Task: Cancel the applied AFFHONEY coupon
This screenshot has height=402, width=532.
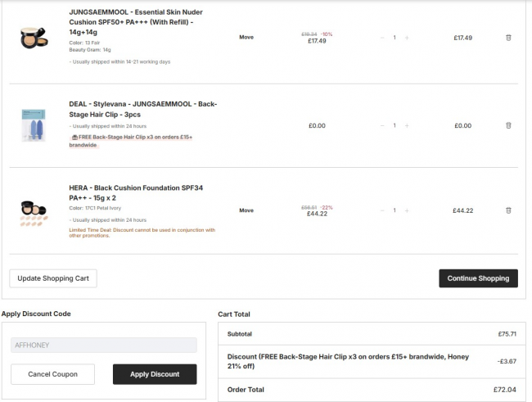Action: coord(52,374)
